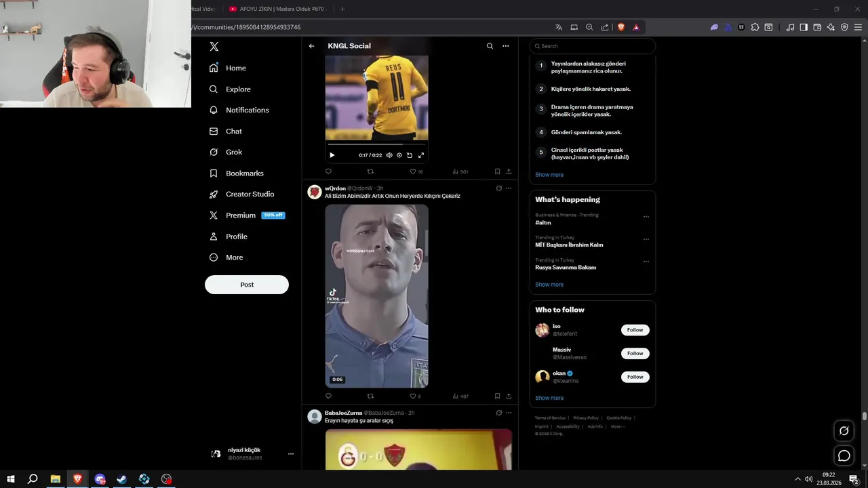Reply to wQrdon's post
The width and height of the screenshot is (868, 488).
[328, 396]
